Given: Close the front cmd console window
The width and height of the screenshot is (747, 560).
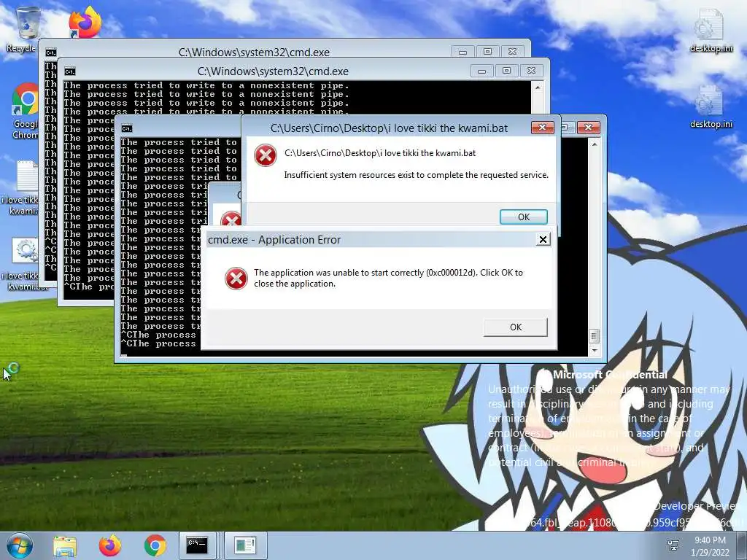Looking at the screenshot, I should (x=589, y=127).
